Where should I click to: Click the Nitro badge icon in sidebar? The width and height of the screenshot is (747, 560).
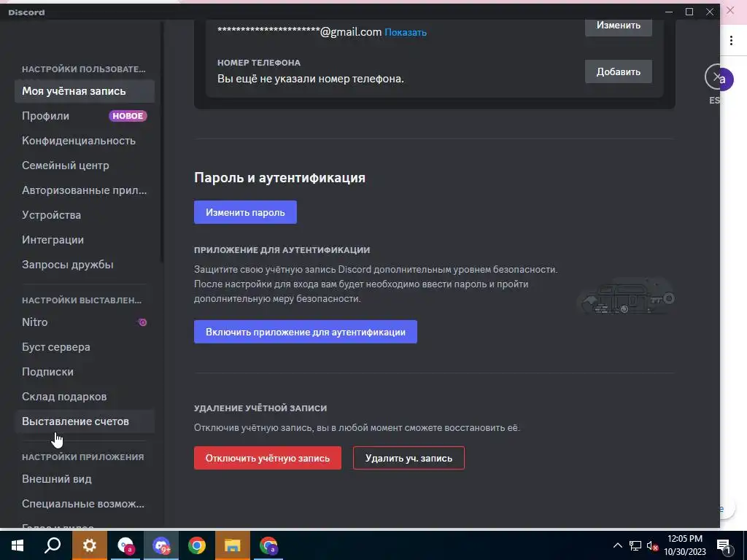click(142, 322)
